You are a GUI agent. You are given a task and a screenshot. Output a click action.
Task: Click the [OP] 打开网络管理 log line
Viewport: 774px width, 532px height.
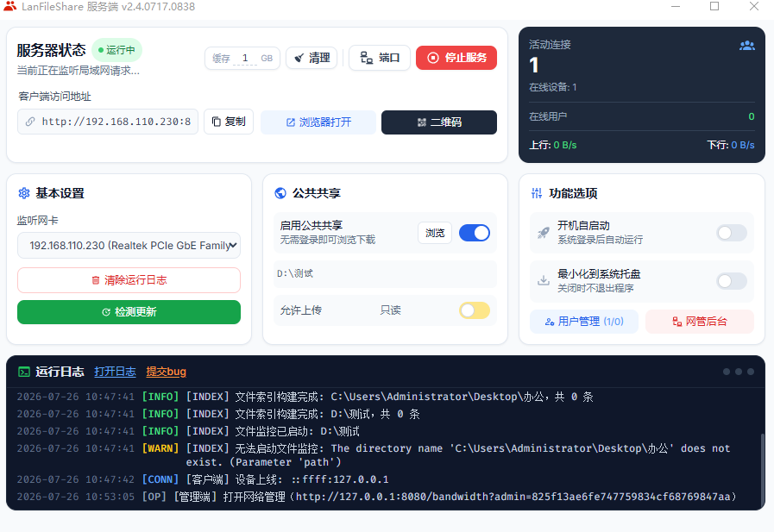click(376, 497)
